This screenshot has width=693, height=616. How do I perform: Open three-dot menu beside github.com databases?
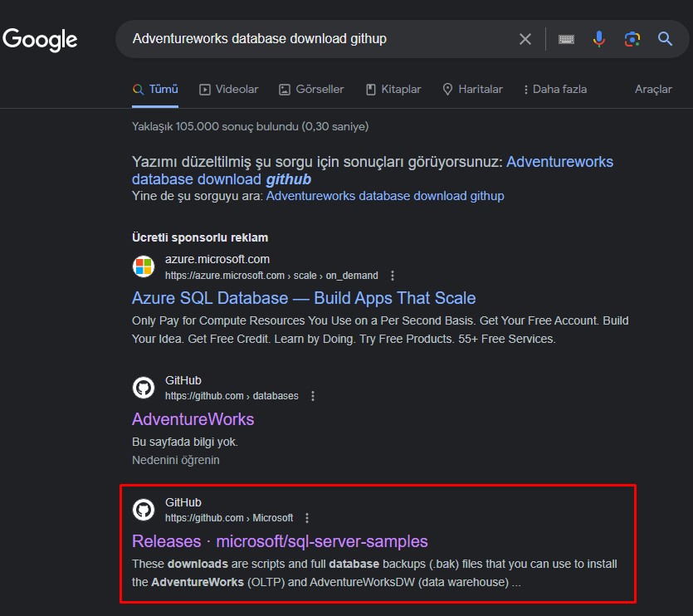coord(313,396)
